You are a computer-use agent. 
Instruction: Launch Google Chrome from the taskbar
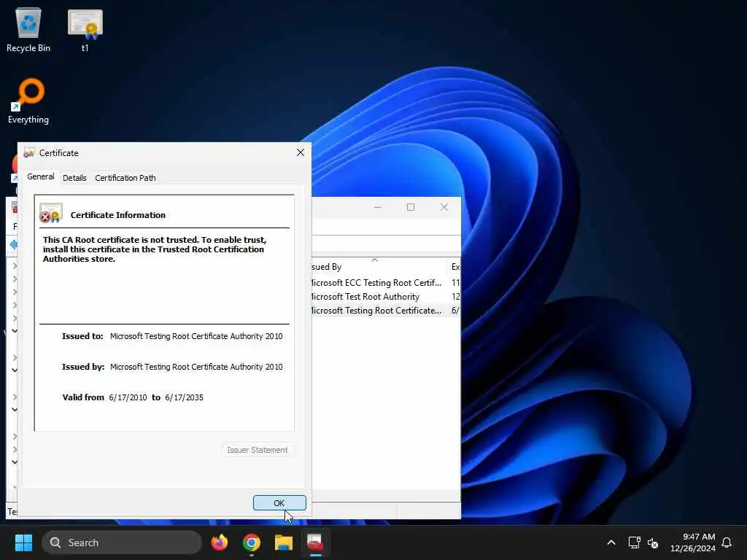coord(252,542)
